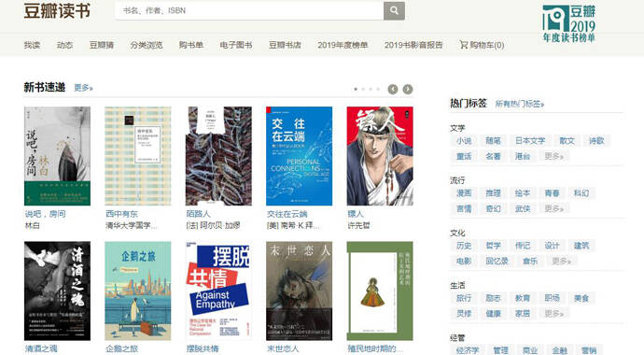The width and height of the screenshot is (644, 355).
Task: Select the 建筑 tag
Action: click(x=581, y=246)
